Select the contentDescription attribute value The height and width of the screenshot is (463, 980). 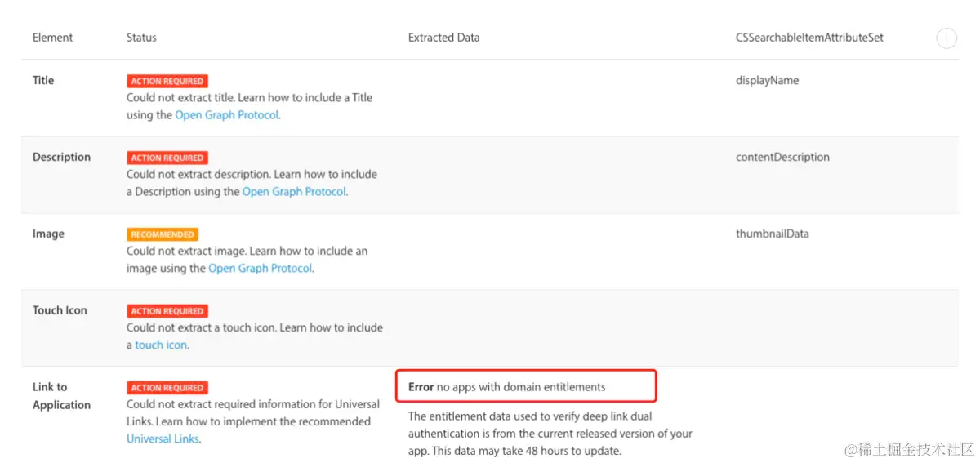(x=782, y=158)
